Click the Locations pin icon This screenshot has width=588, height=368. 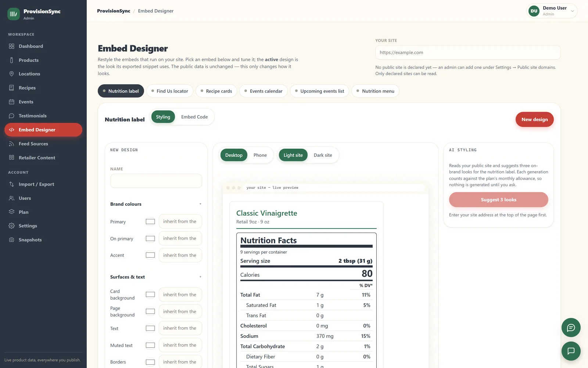click(x=11, y=74)
